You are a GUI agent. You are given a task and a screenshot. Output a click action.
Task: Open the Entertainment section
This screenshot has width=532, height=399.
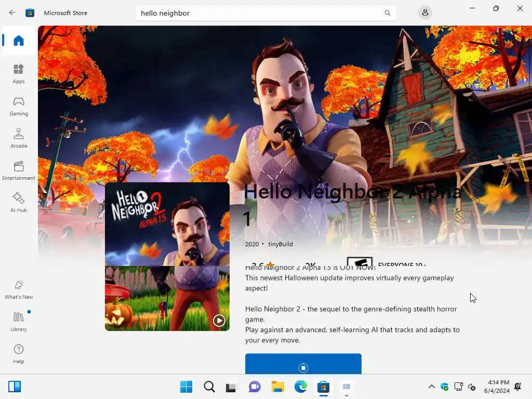[19, 170]
